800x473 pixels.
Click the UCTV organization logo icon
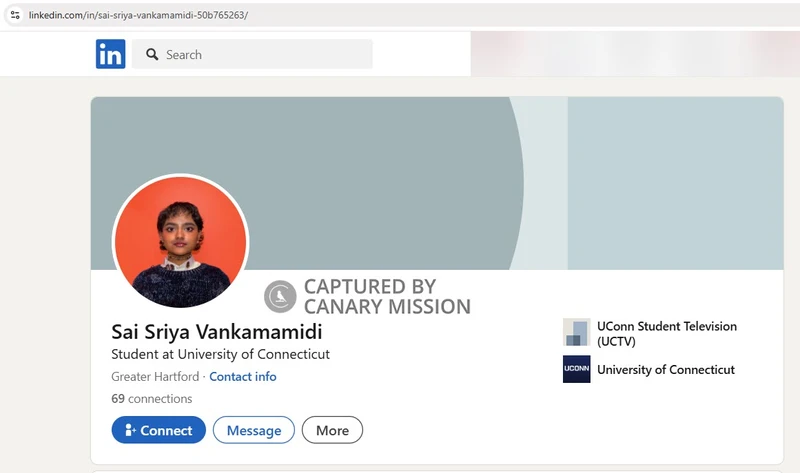pos(577,332)
